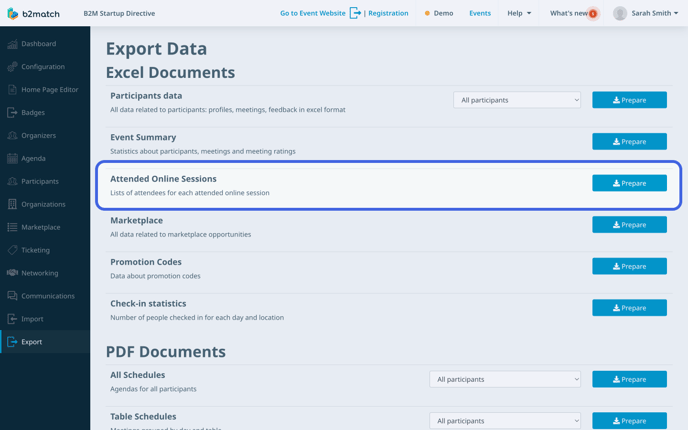Click the B2M Startup Directive event name
Viewport: 688px width, 430px height.
119,13
